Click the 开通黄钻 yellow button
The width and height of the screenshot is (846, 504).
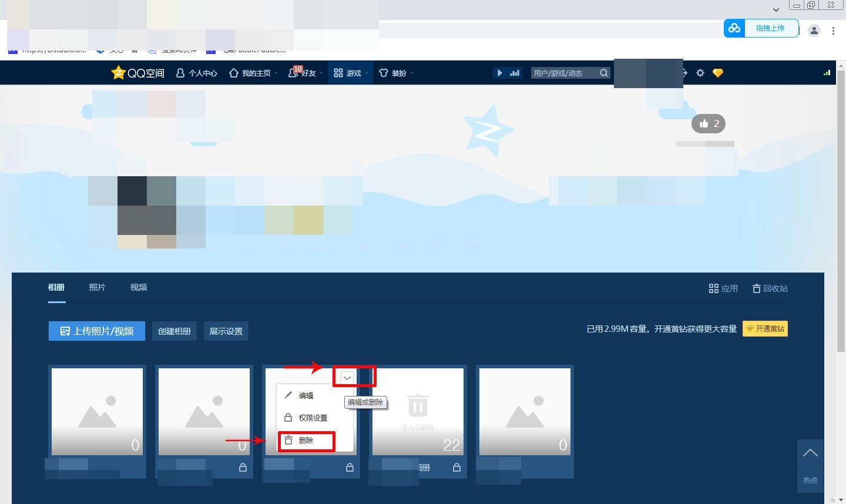[765, 328]
